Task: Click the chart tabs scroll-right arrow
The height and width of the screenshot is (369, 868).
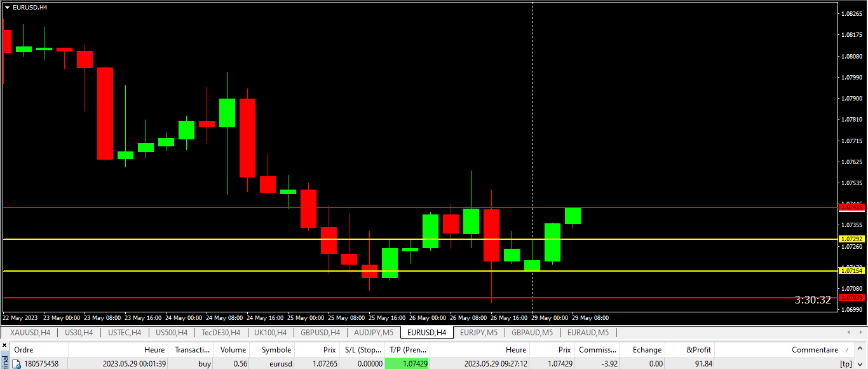Action: pyautogui.click(x=860, y=332)
